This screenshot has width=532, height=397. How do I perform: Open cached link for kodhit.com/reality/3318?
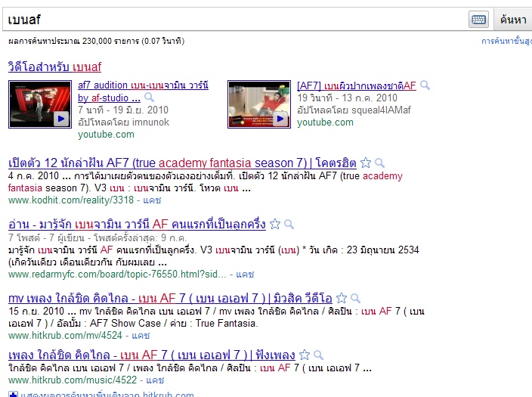tap(152, 200)
